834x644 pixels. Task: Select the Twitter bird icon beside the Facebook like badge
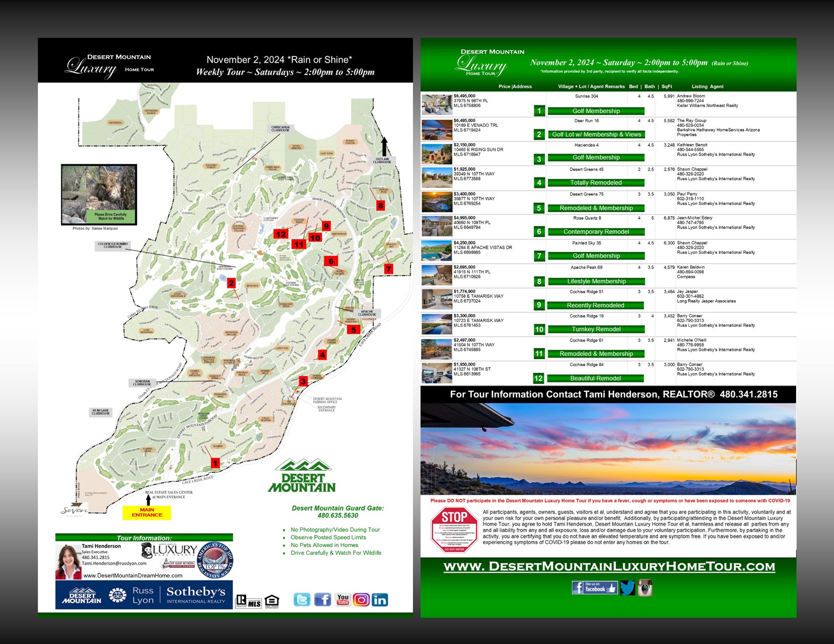coord(627,588)
